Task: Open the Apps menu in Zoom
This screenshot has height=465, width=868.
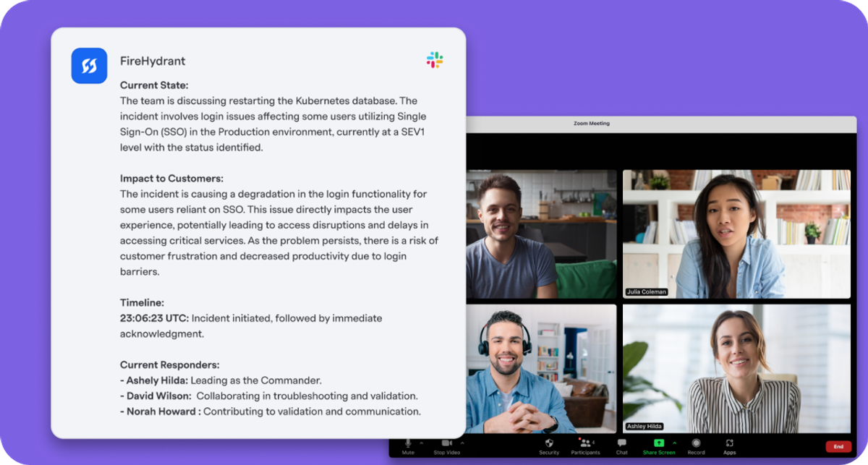Action: (729, 445)
